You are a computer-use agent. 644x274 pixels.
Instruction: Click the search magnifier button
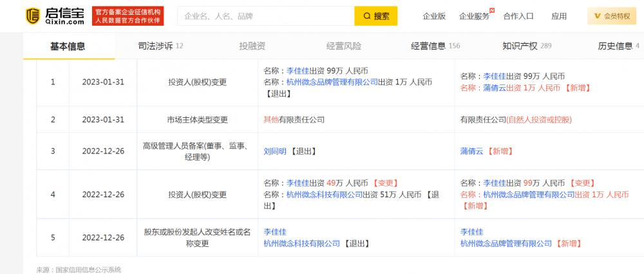376,16
